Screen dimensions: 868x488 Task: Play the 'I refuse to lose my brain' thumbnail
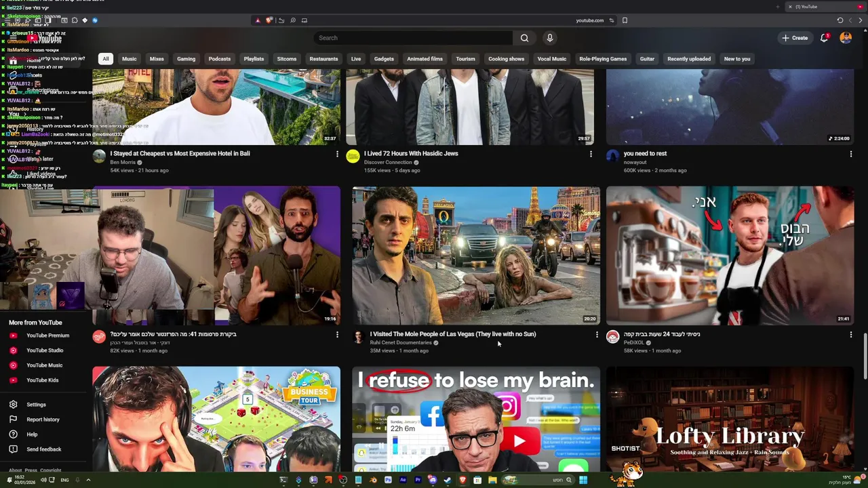coord(476,419)
